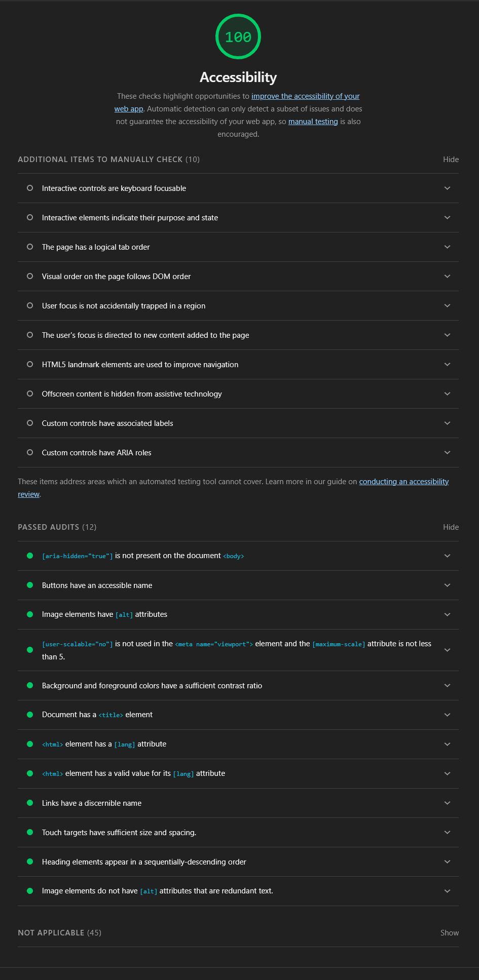Hide the Additional Items to Manually Check section
The width and height of the screenshot is (479, 980).
click(451, 160)
